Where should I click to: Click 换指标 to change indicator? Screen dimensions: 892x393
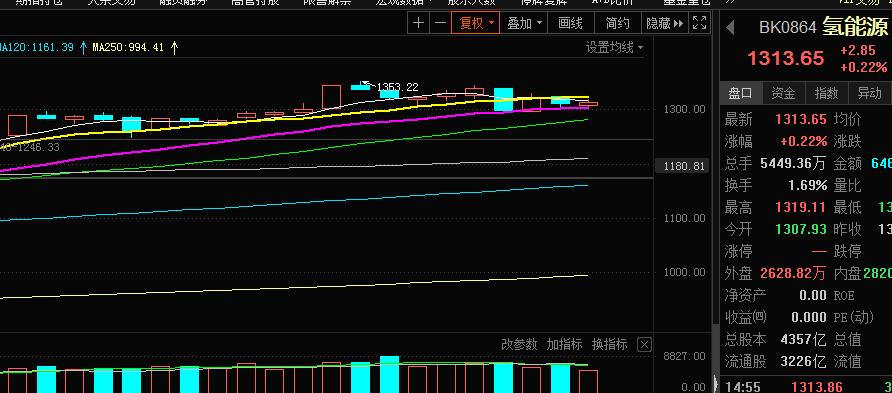click(x=609, y=344)
